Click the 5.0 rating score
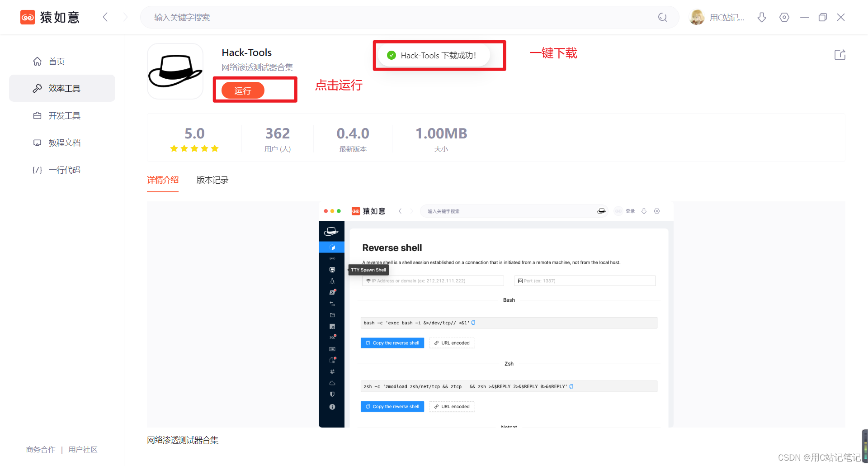The image size is (868, 466). [x=194, y=133]
